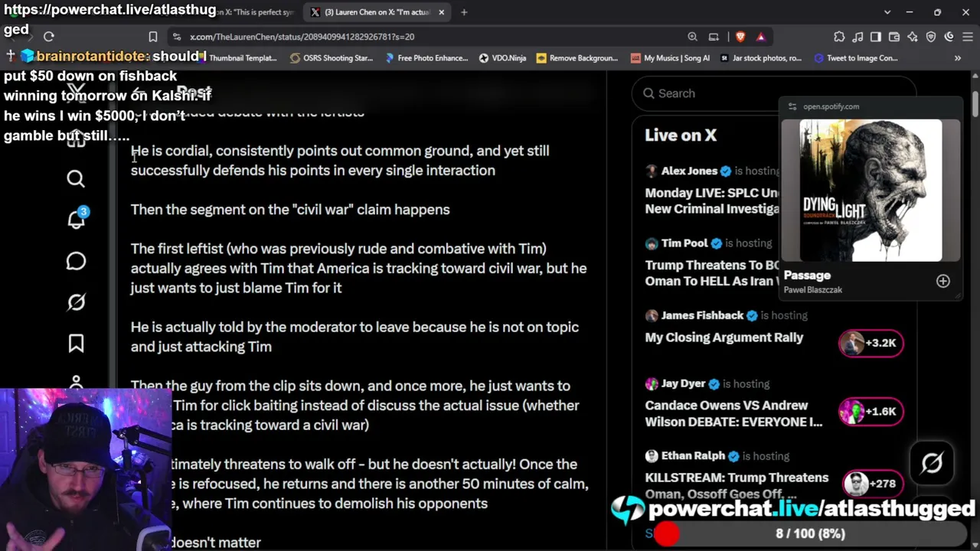Click the +1.6K listeners badge
This screenshot has height=551, width=980.
point(871,412)
